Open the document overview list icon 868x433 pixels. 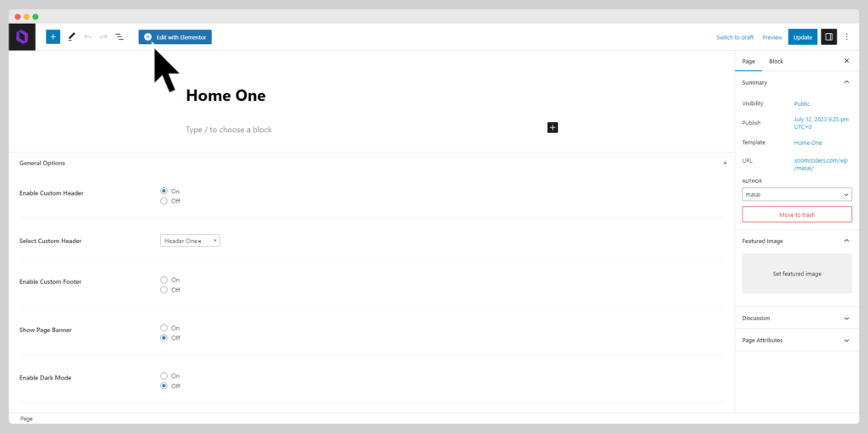[x=120, y=37]
